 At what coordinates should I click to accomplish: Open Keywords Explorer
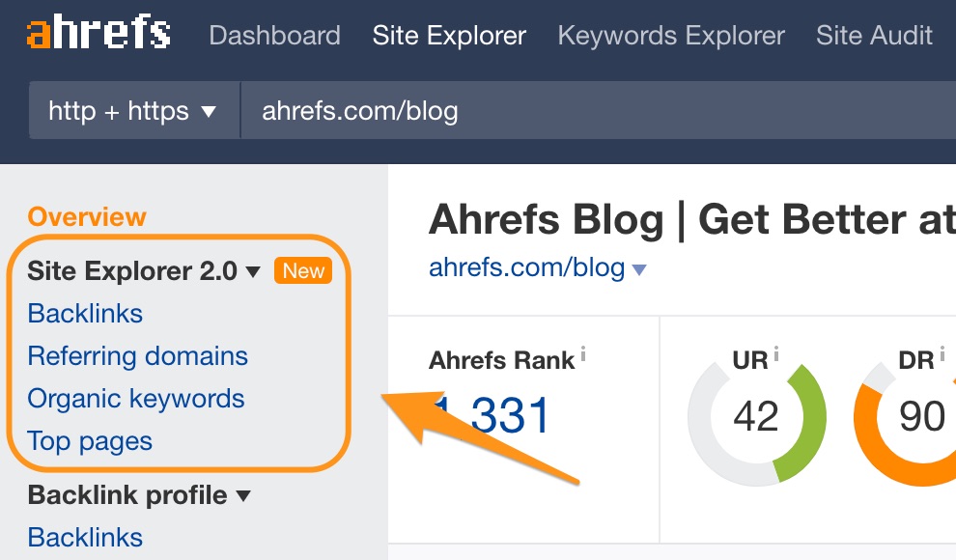tap(671, 37)
